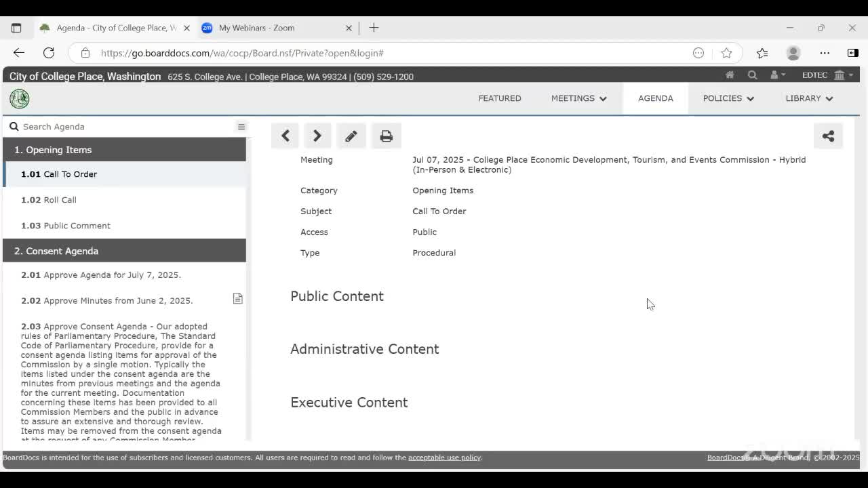
Task: Click the Search Agenda input field
Action: [x=122, y=127]
